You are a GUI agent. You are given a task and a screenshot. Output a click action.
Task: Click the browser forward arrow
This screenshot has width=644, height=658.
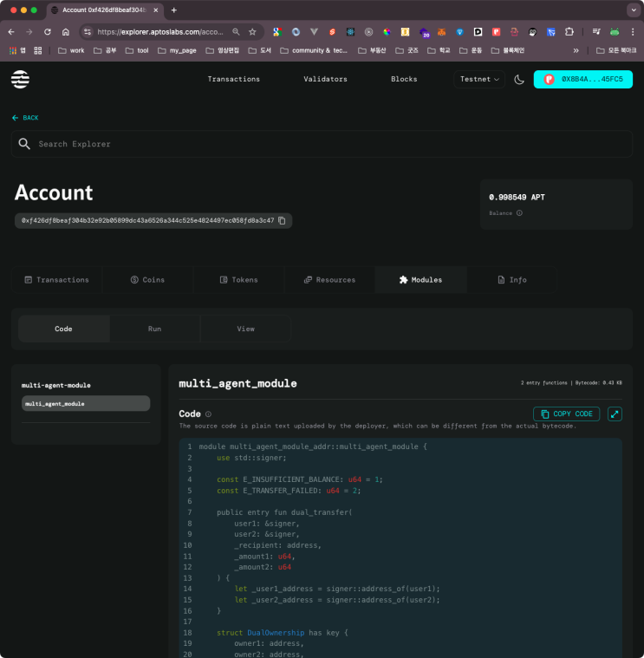pyautogui.click(x=29, y=32)
